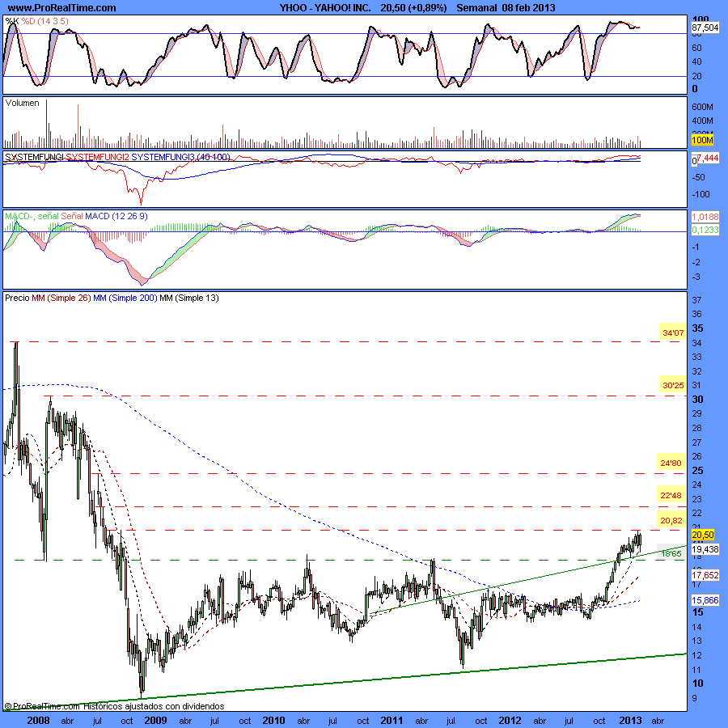Select the Precio panel label
The height and width of the screenshot is (728, 728).
(x=17, y=298)
